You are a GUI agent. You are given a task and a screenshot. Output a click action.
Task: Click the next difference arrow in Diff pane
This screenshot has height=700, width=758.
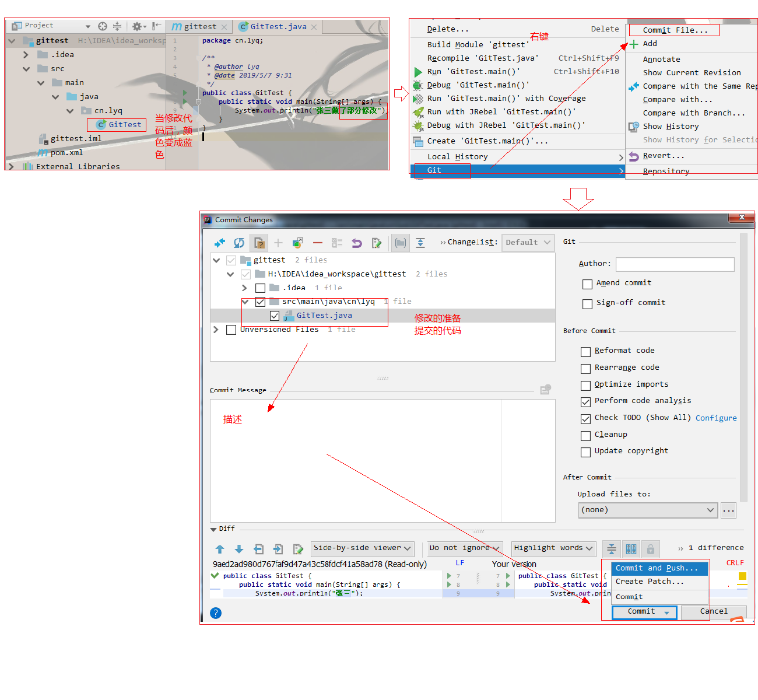[x=239, y=548]
